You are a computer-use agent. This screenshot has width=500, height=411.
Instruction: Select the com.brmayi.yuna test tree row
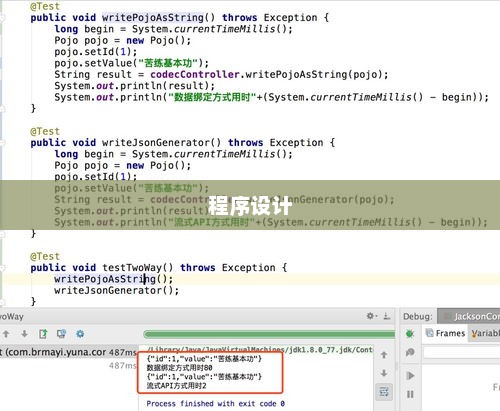pos(68,352)
